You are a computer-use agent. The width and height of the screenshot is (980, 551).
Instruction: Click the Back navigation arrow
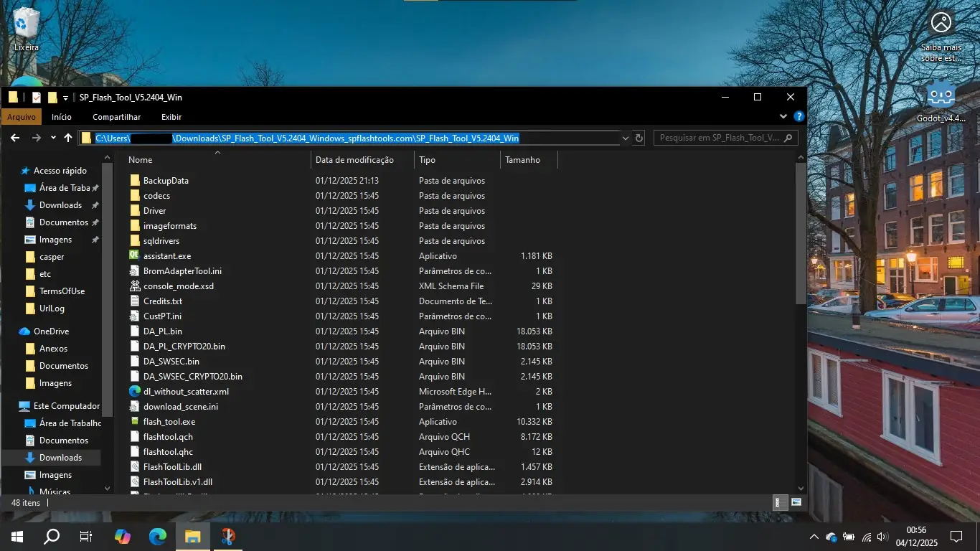15,138
